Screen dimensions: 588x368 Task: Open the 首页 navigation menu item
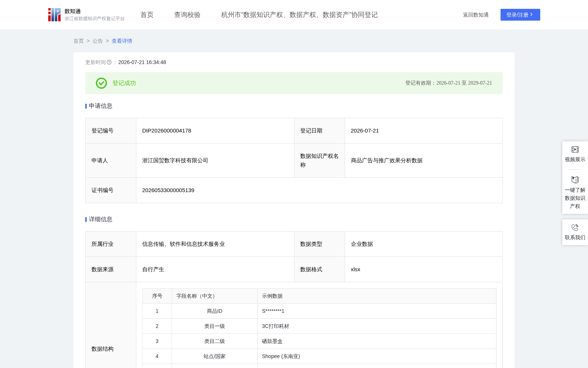click(147, 15)
